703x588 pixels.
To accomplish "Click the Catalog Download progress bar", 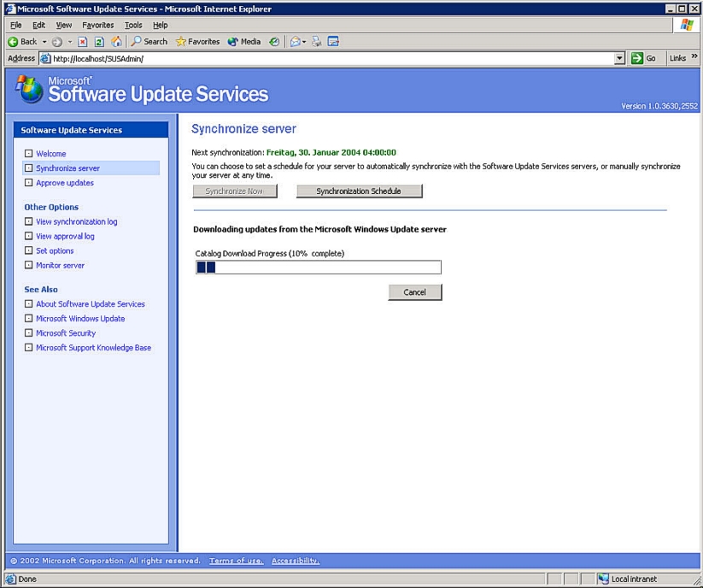I will 319,268.
